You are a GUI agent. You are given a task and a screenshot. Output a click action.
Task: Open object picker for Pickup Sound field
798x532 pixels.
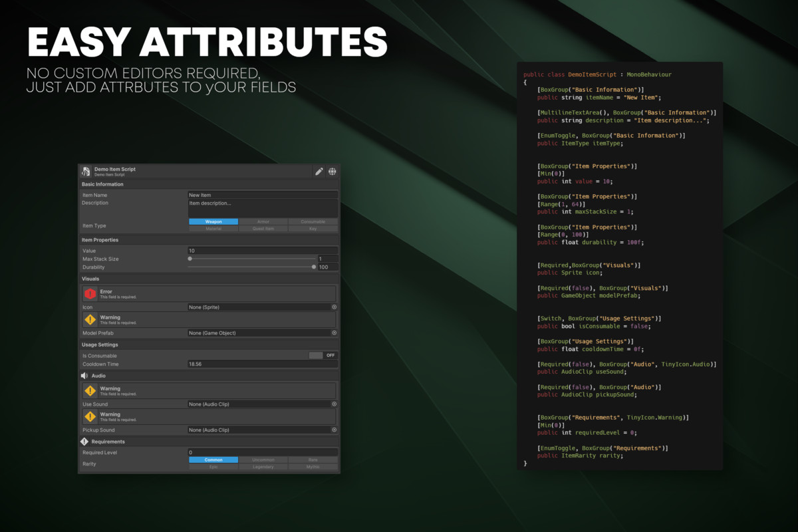coord(334,430)
